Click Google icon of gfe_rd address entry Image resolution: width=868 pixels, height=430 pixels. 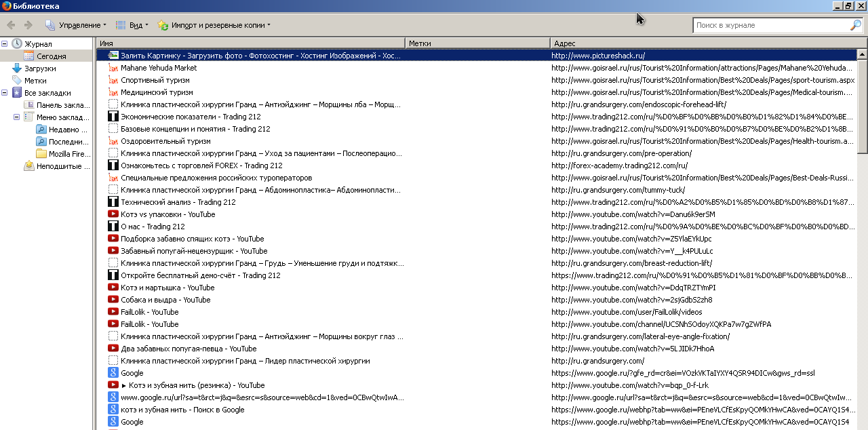coord(113,373)
